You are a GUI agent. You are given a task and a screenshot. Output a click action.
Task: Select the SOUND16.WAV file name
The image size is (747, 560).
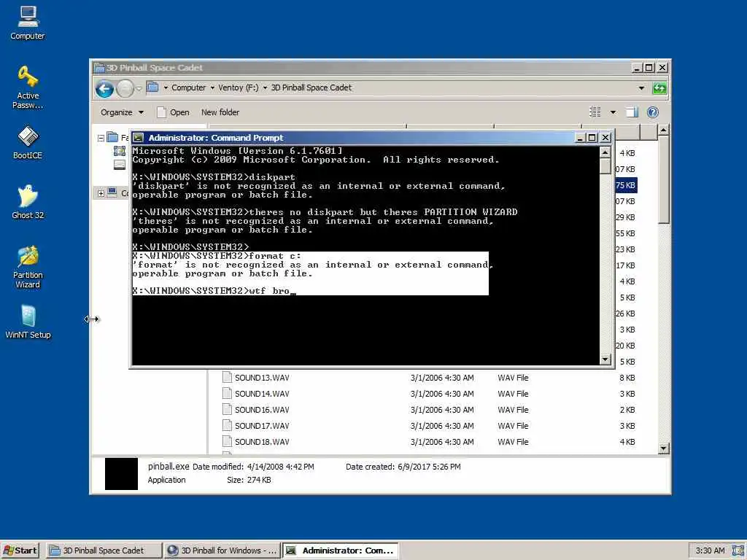[x=262, y=410]
